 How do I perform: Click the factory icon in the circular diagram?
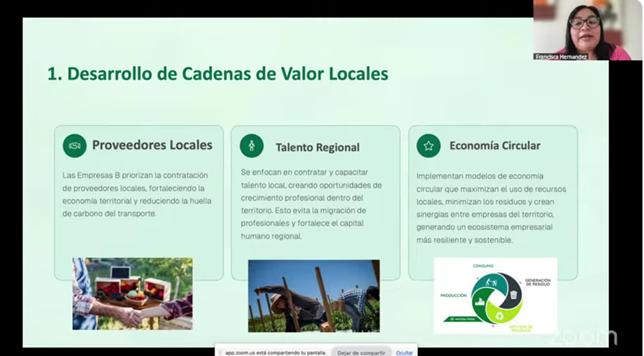(x=480, y=300)
